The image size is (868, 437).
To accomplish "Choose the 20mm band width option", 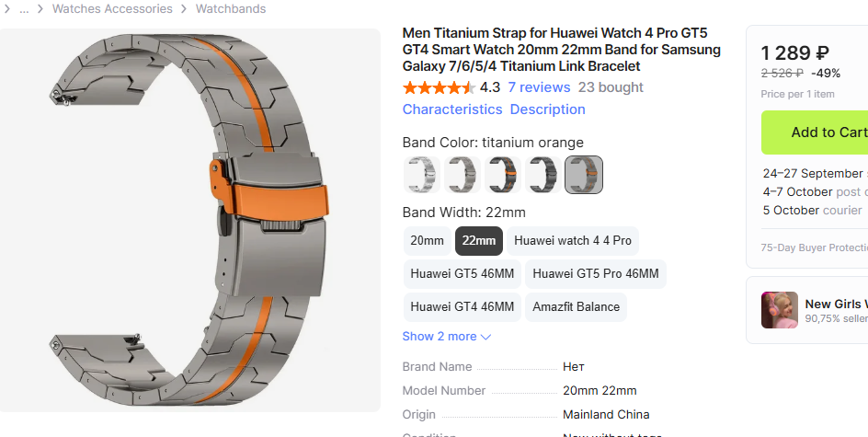I will tap(427, 241).
